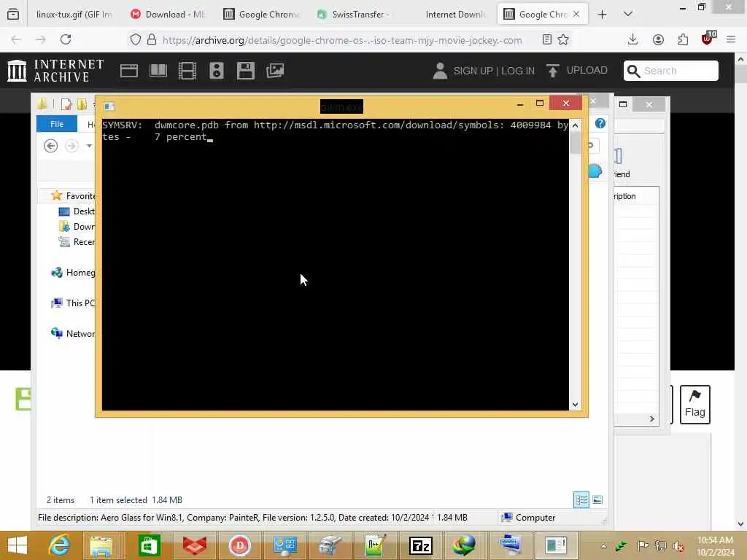Click the LOG IN link
Image resolution: width=747 pixels, height=560 pixels.
(x=518, y=71)
